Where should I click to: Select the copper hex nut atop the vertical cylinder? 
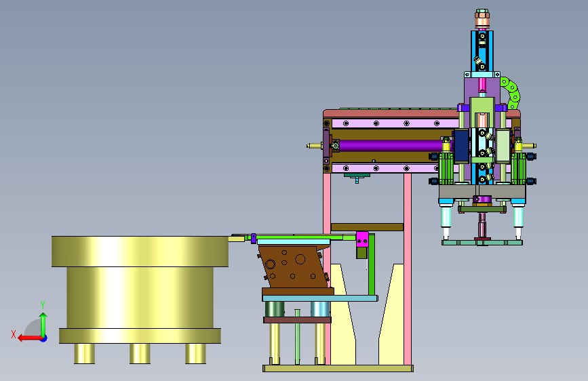click(x=482, y=16)
